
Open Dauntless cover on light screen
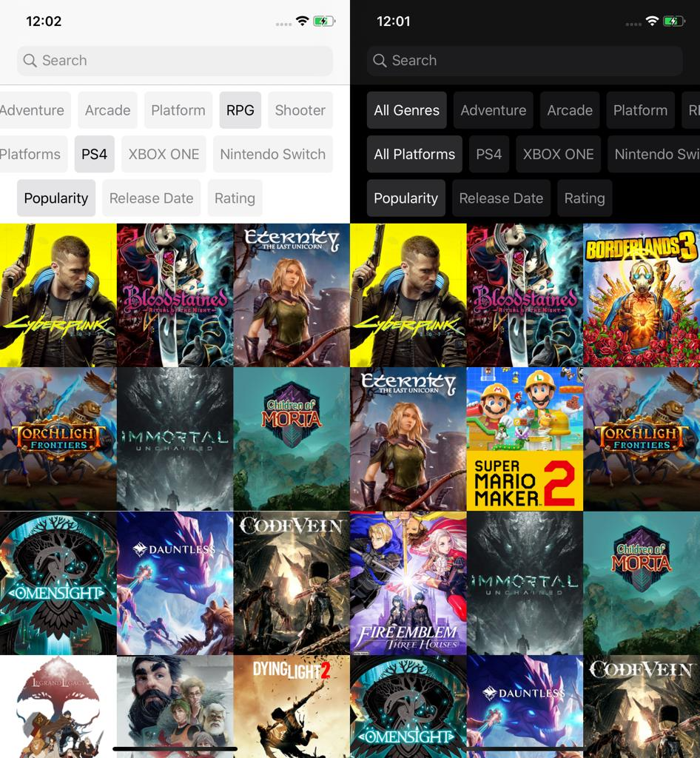click(175, 583)
